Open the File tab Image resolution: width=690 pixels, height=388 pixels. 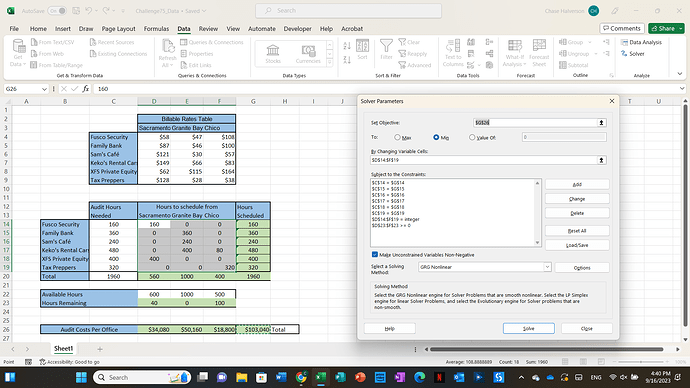[x=14, y=29]
